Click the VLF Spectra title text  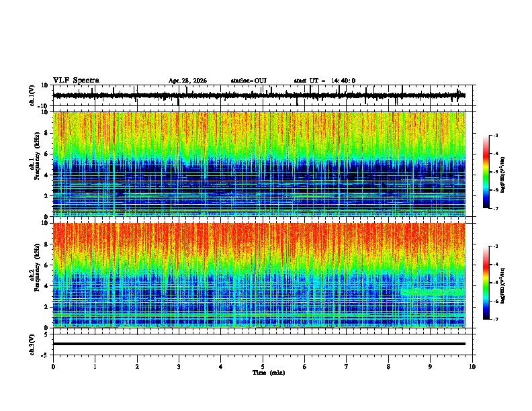coord(76,81)
